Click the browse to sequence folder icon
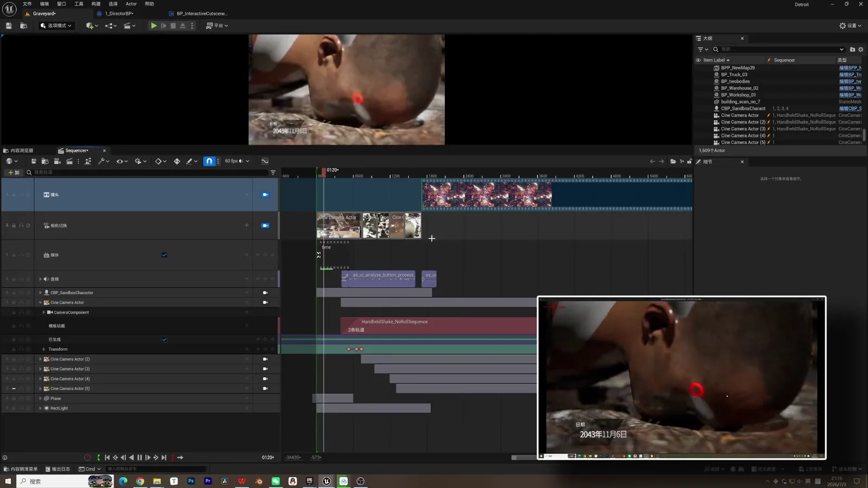The width and height of the screenshot is (868, 488). point(45,161)
